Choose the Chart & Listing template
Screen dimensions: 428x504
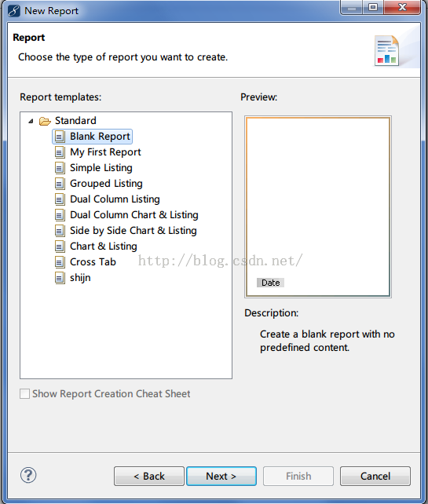pos(104,247)
